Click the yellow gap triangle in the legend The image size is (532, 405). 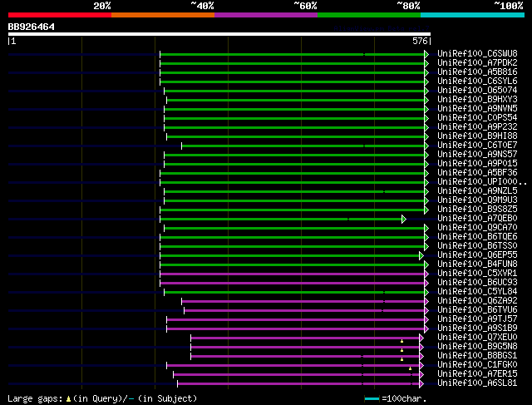pos(68,399)
